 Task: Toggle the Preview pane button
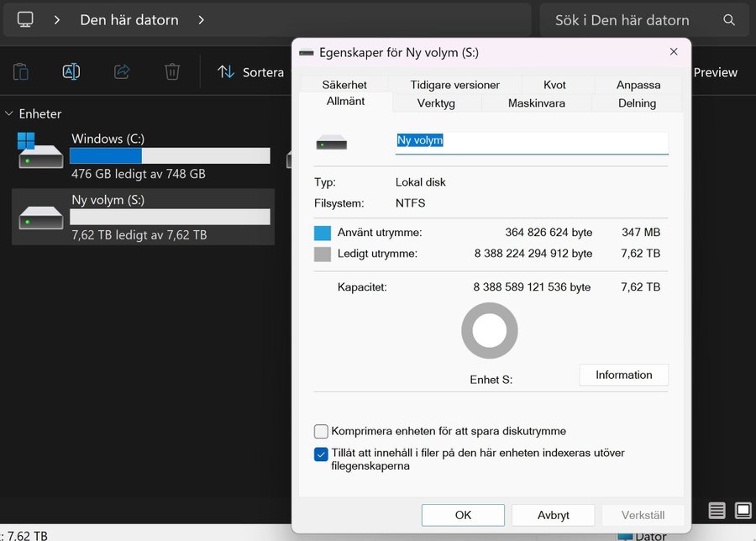pyautogui.click(x=716, y=72)
